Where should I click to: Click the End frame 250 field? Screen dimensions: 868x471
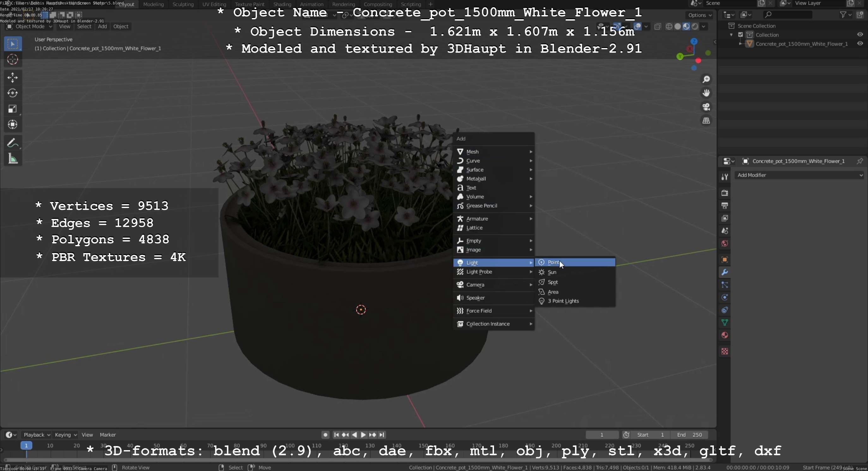[689, 435]
